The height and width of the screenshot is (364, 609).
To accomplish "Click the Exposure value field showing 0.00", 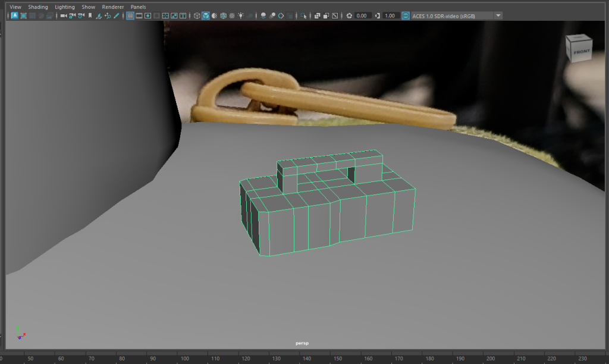I will (362, 15).
